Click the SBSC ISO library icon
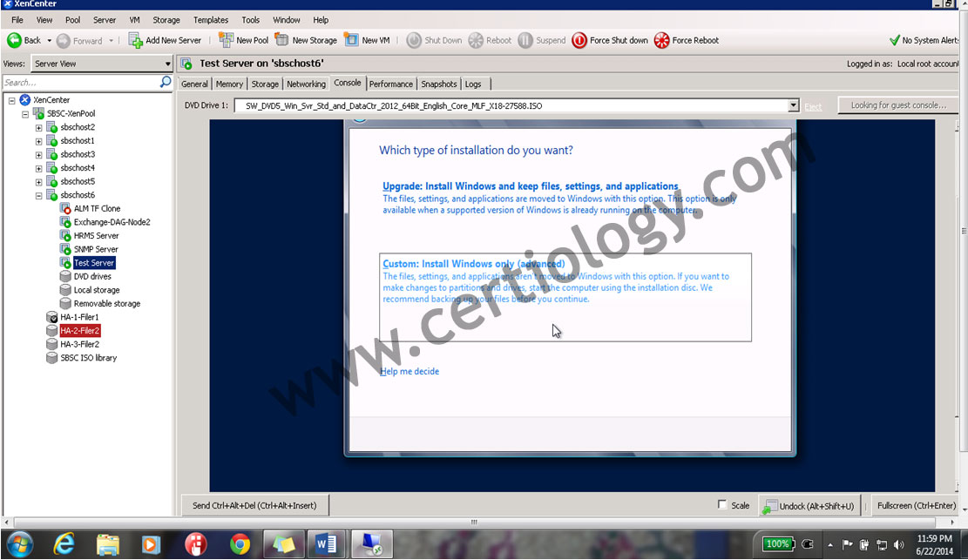The image size is (968, 560). (x=52, y=358)
